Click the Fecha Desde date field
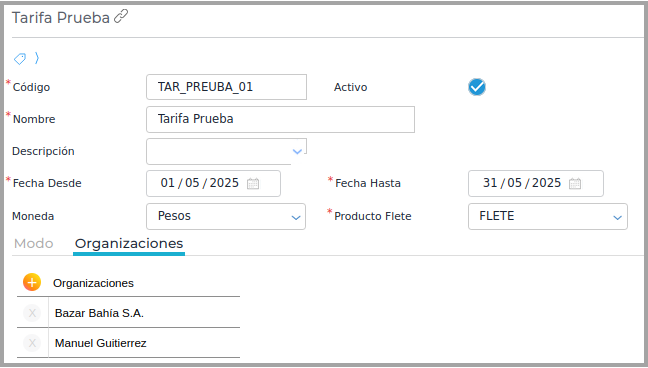 click(213, 183)
